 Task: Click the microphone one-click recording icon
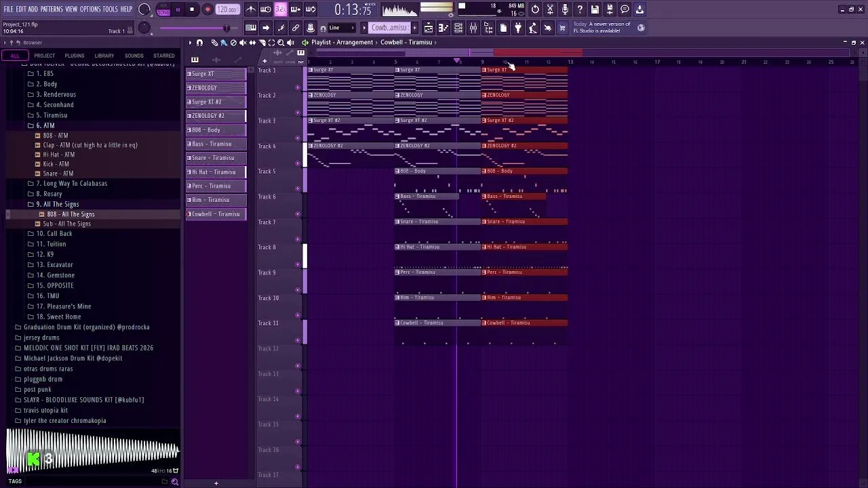[x=565, y=9]
